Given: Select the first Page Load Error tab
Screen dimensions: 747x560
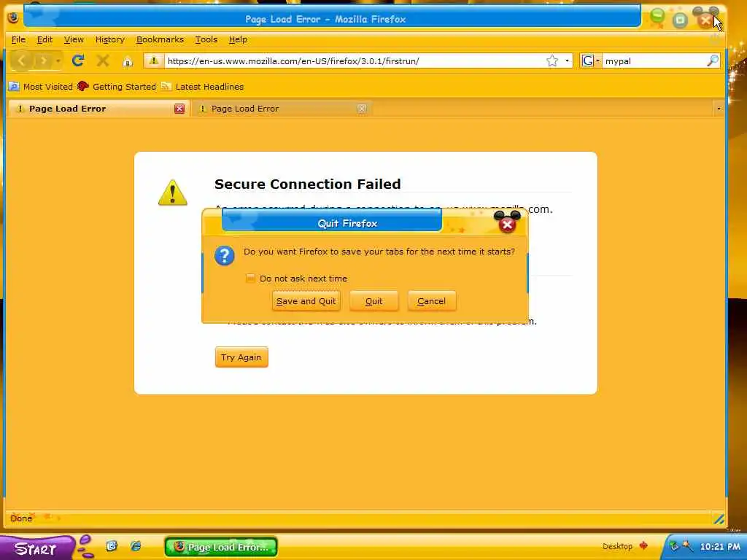Looking at the screenshot, I should click(98, 109).
